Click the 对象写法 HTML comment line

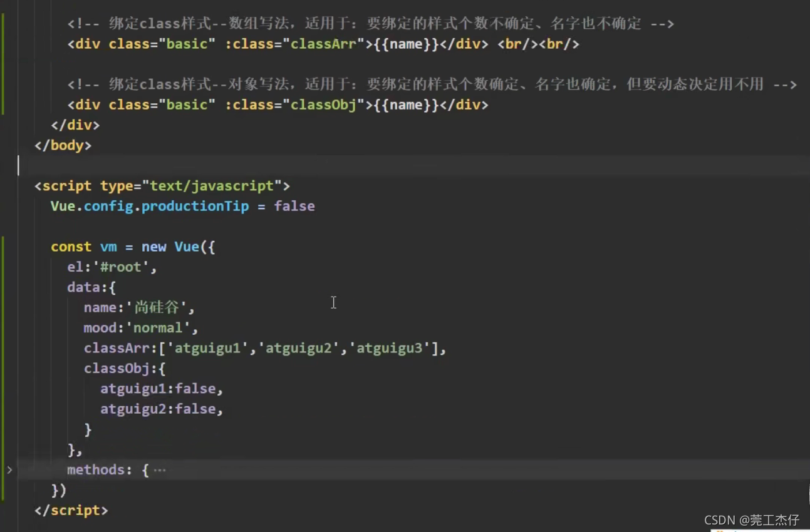[432, 84]
